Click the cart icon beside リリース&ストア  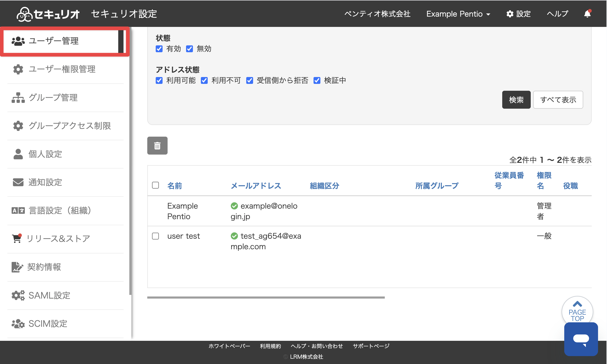[17, 238]
